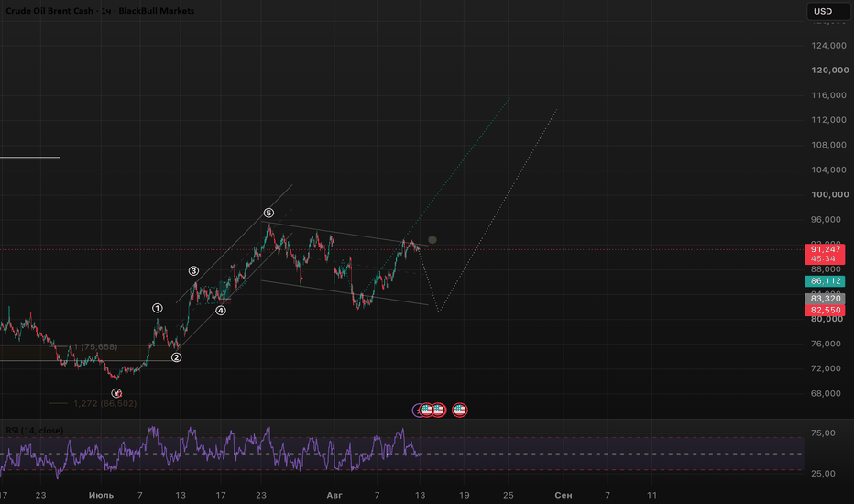Viewport: 854px width, 504px height.
Task: Click the Авг date label on time axis
Action: [334, 495]
